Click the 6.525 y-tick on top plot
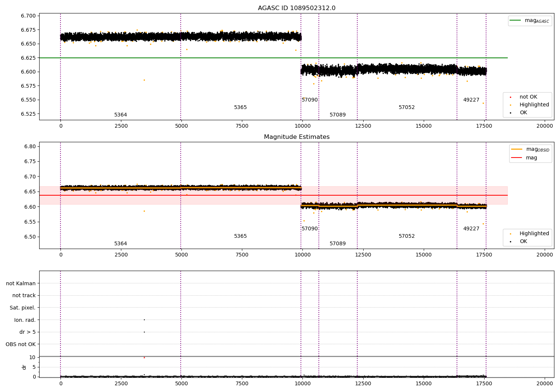Viewport: 560px width, 392px height. click(x=28, y=114)
